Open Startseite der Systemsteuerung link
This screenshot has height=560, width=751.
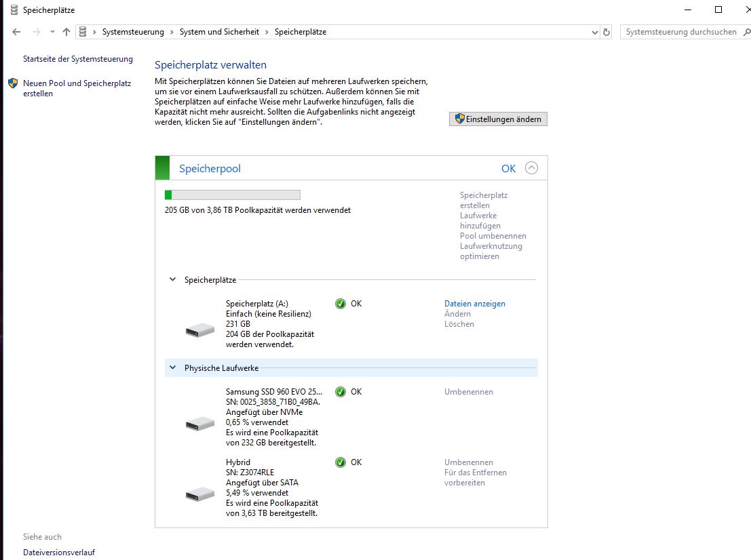pos(78,59)
